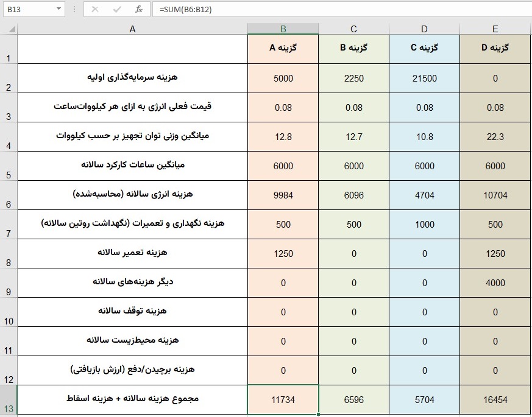
Task: Click the cell containing 4000
Action: [x=495, y=282]
